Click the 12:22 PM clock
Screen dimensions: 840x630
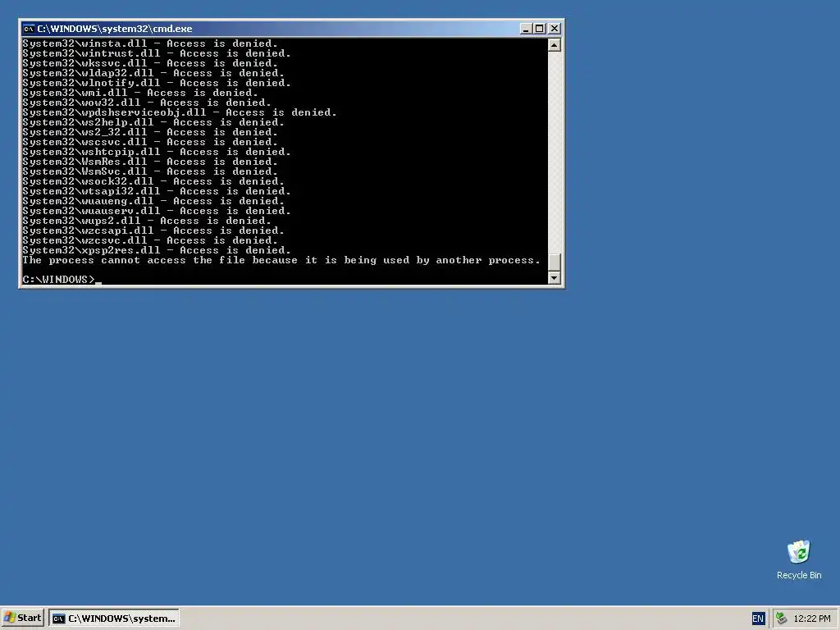pyautogui.click(x=812, y=619)
